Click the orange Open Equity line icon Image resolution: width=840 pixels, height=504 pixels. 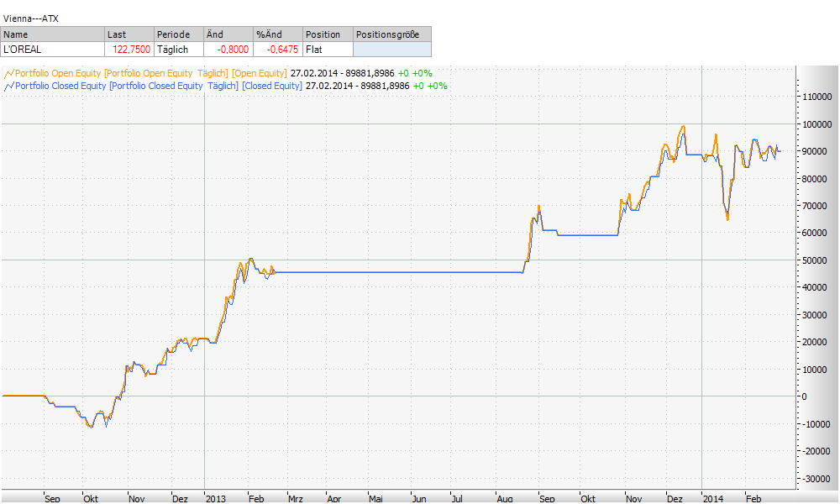(9, 73)
